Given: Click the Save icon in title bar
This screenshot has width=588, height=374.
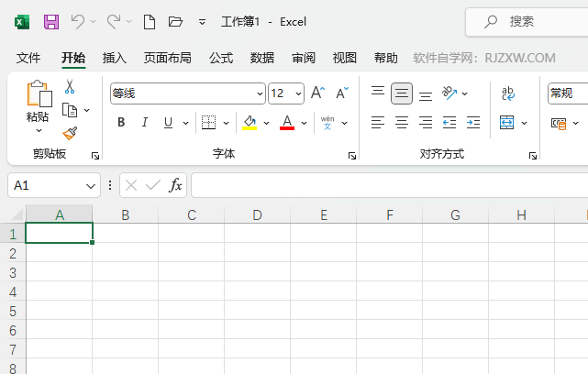Looking at the screenshot, I should tap(51, 22).
